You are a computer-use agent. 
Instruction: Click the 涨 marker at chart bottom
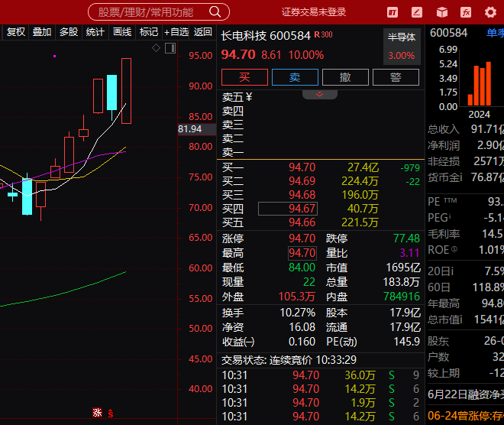(97, 413)
